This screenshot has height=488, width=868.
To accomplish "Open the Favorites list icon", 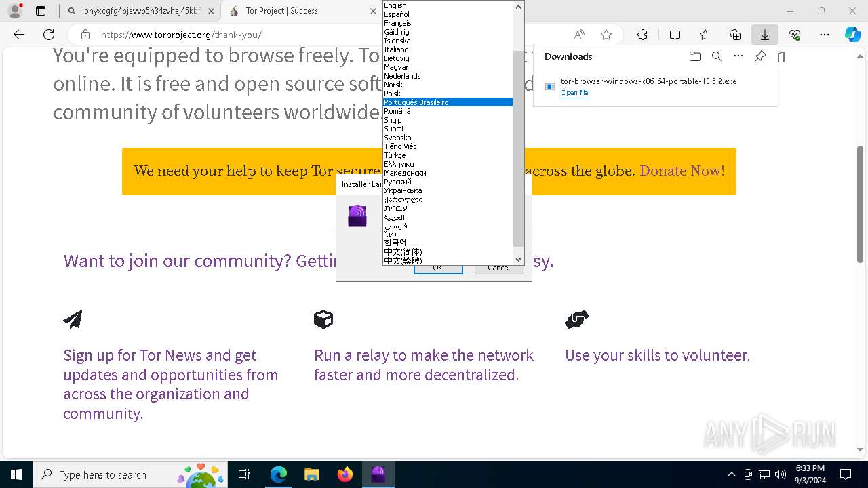I will coord(705,35).
